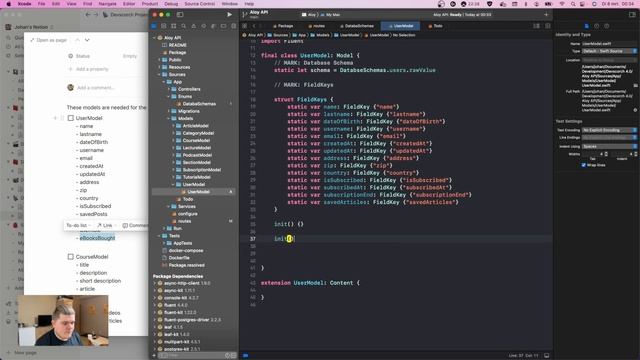Image resolution: width=640 pixels, height=360 pixels.
Task: Select the My Mac run destination
Action: coord(331,15)
